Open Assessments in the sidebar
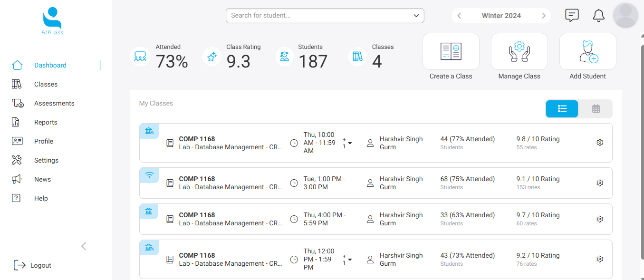This screenshot has width=644, height=280. tap(54, 103)
